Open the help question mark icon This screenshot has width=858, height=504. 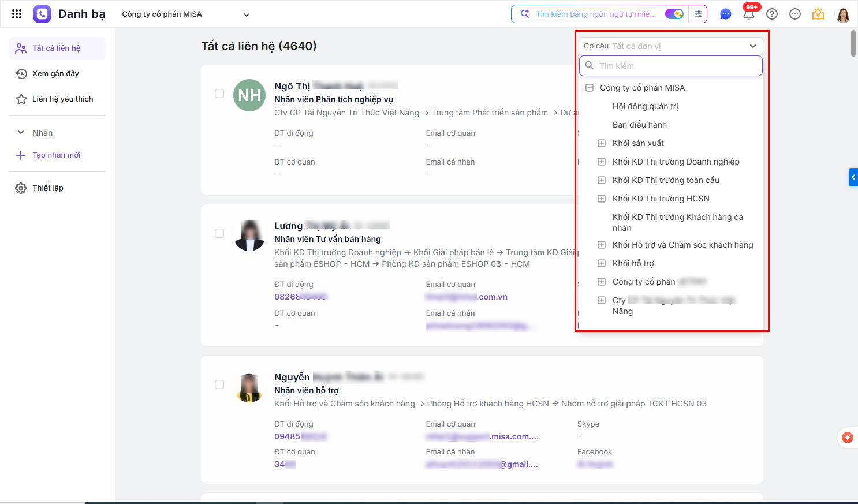[772, 14]
